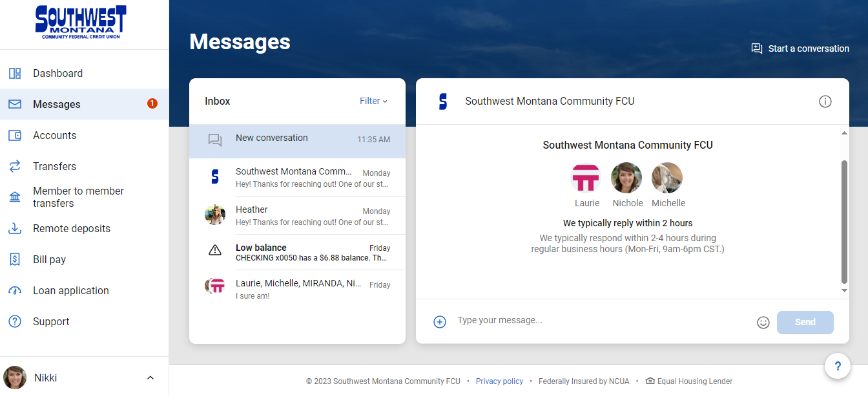
Task: Click the add attachment plus icon
Action: coord(440,322)
